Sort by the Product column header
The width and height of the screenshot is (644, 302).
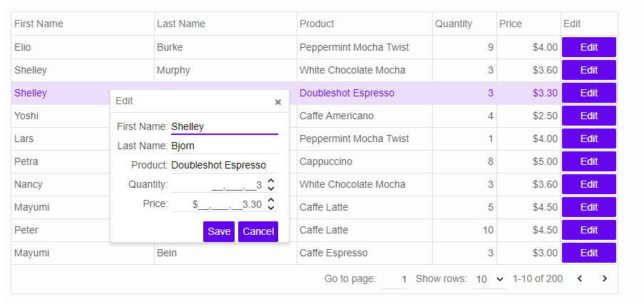point(364,24)
